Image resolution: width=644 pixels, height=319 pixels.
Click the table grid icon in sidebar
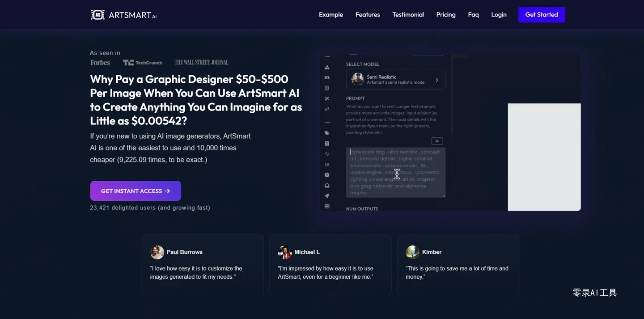(327, 206)
